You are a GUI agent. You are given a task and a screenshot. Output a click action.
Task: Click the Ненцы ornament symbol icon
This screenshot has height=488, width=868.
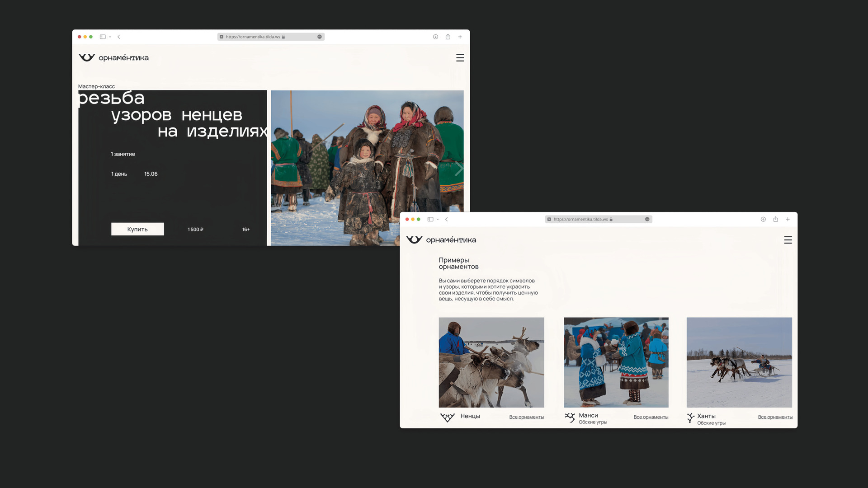coord(447,417)
